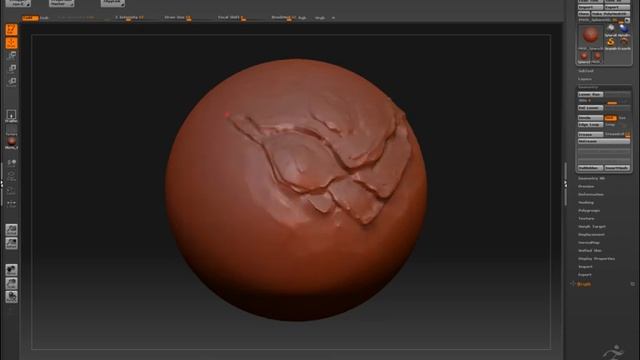Click the sculpted red sphere on canvas

point(296,190)
